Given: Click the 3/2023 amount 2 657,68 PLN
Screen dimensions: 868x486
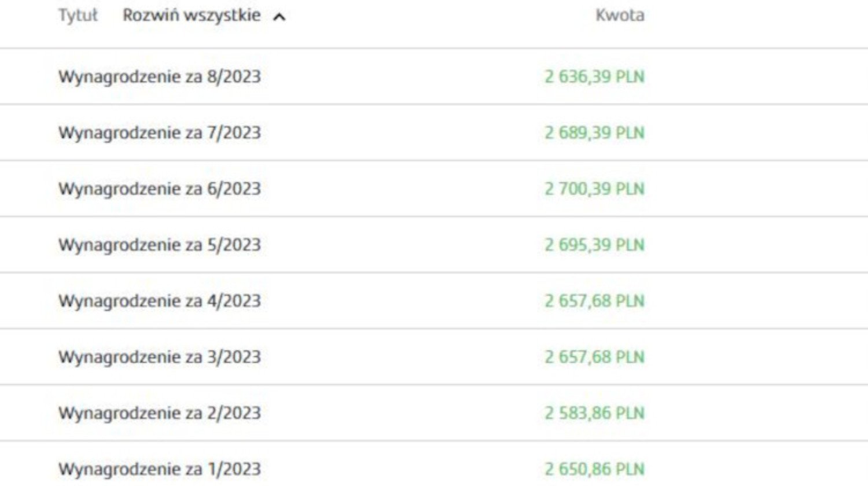Looking at the screenshot, I should pyautogui.click(x=594, y=358).
